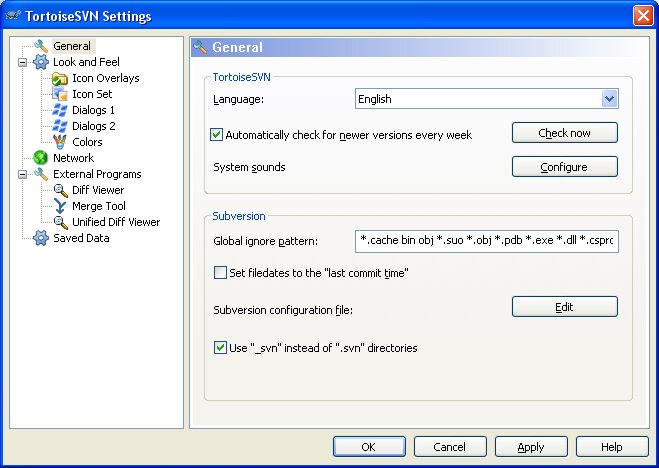Select the Icon Set icon in tree

(x=60, y=94)
